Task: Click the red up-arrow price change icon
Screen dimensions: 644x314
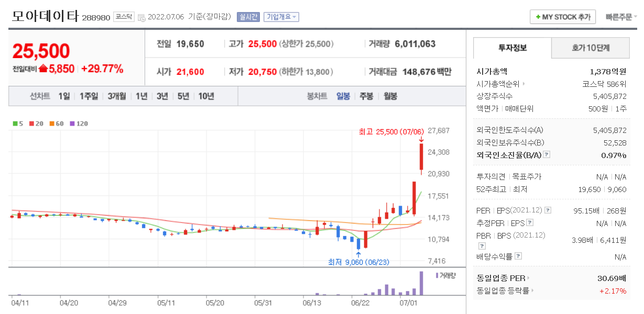Action: click(x=43, y=69)
